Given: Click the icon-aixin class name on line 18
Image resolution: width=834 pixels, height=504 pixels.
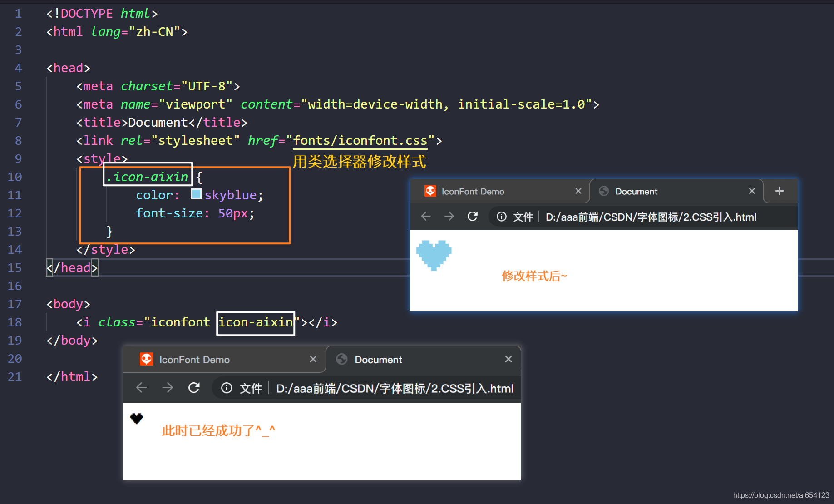Looking at the screenshot, I should coord(256,322).
